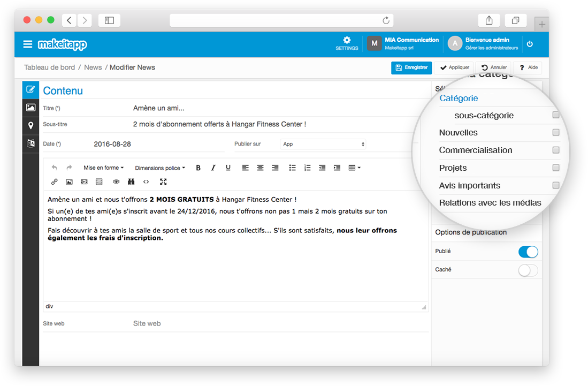
Task: Open the images sidebar section
Action: tap(30, 107)
